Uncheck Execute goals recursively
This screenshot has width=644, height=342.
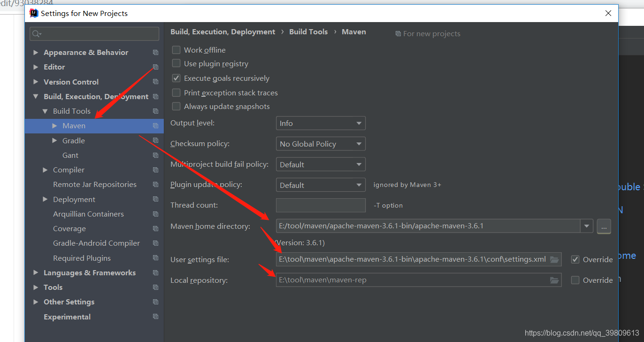[176, 78]
